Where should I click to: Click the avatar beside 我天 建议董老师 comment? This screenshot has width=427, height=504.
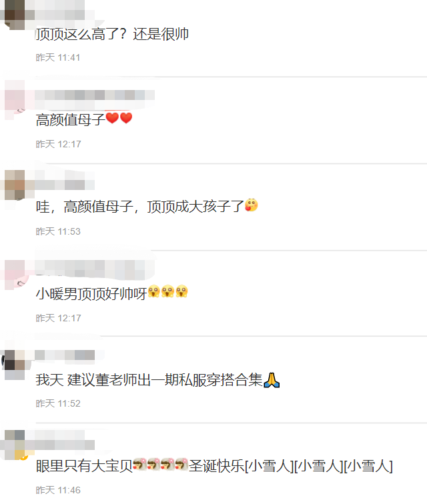(x=14, y=365)
